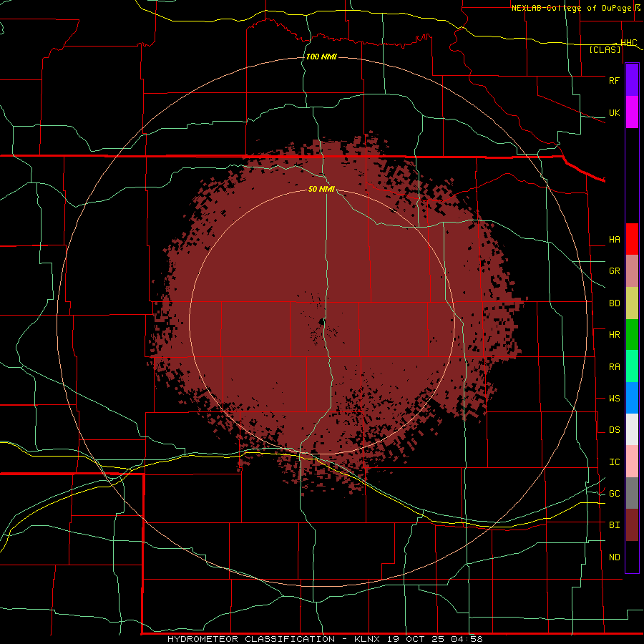Click the 04:58 timestamp
The width and height of the screenshot is (644, 644).
[x=467, y=639]
